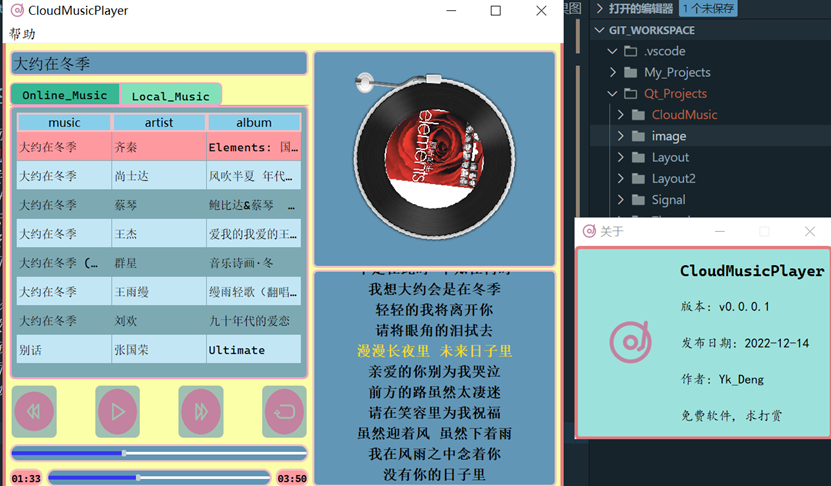Click lyric line 请将眼角的泪拭去
831x486 pixels.
click(x=434, y=330)
